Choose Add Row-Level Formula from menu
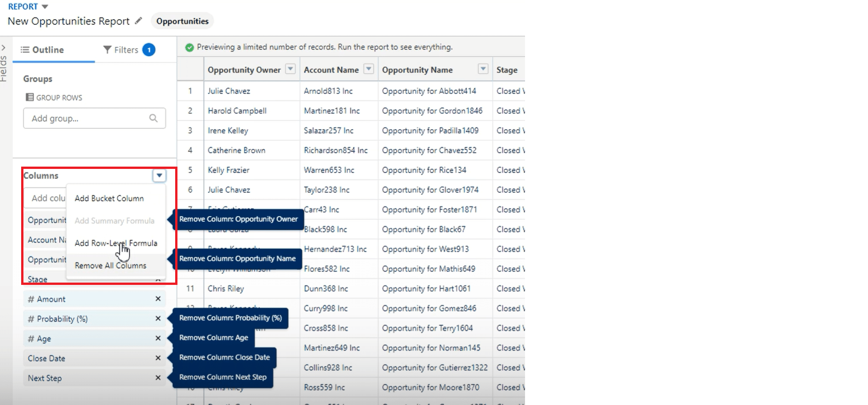 [x=116, y=243]
